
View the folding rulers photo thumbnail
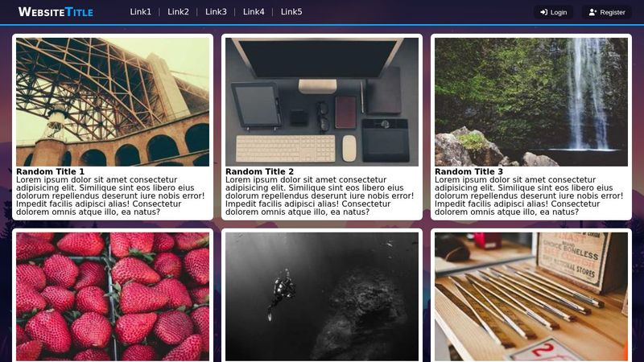[x=531, y=297]
